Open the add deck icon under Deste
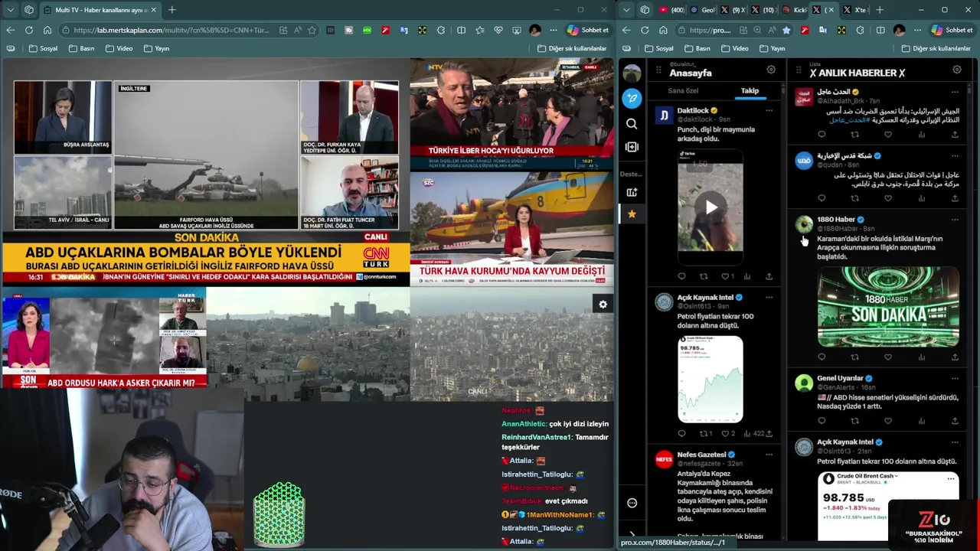The width and height of the screenshot is (980, 551). click(x=632, y=192)
